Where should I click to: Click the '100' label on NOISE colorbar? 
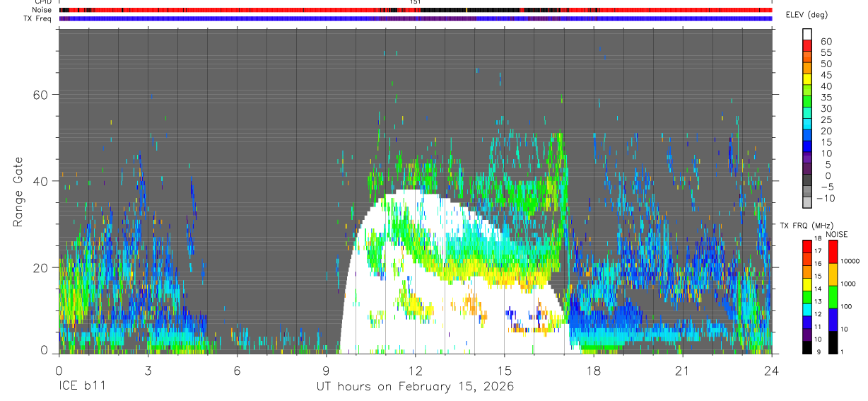pos(845,306)
